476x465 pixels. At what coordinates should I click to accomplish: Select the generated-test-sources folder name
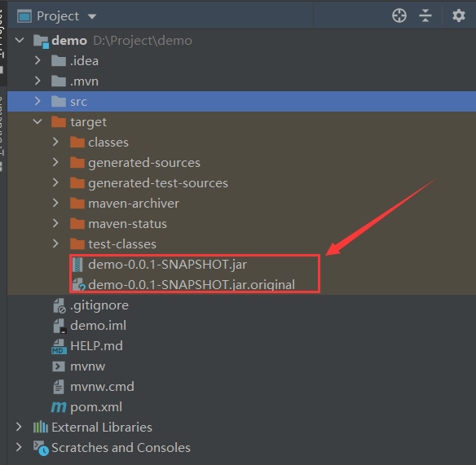click(158, 183)
